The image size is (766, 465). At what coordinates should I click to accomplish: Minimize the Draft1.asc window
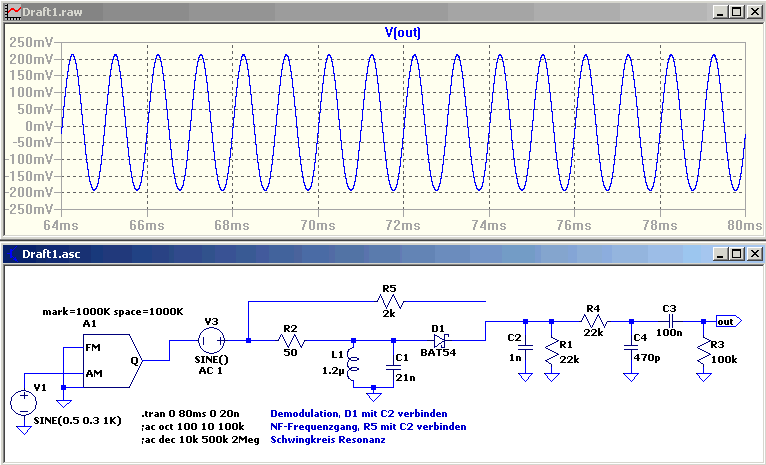720,254
